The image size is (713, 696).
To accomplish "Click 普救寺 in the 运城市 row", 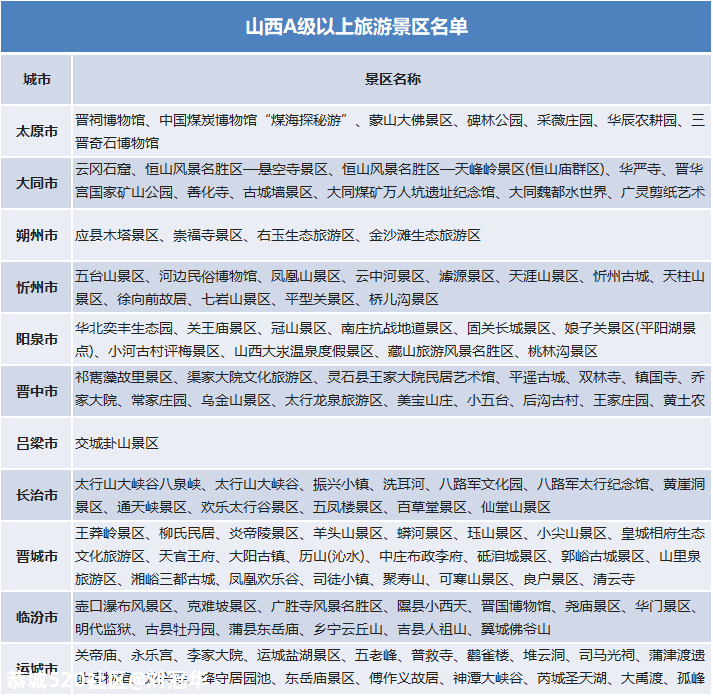I will pyautogui.click(x=432, y=655).
